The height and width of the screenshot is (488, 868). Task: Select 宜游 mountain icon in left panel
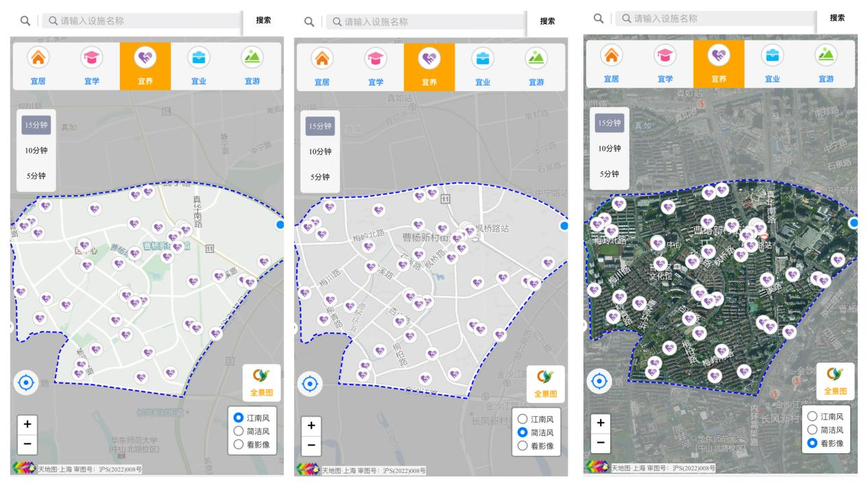click(x=252, y=59)
